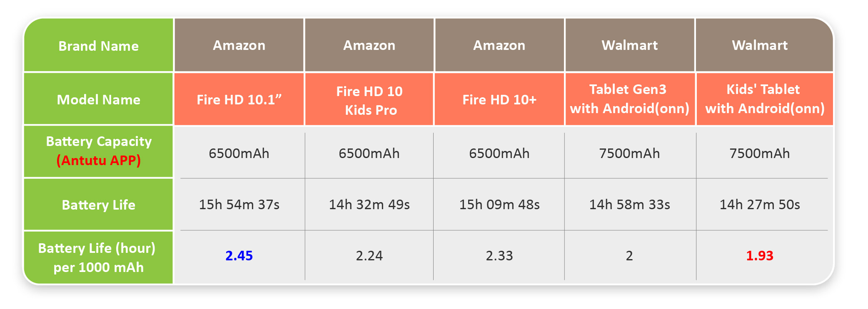Click the Brand Name header cell
The width and height of the screenshot is (868, 309).
pyautogui.click(x=99, y=45)
